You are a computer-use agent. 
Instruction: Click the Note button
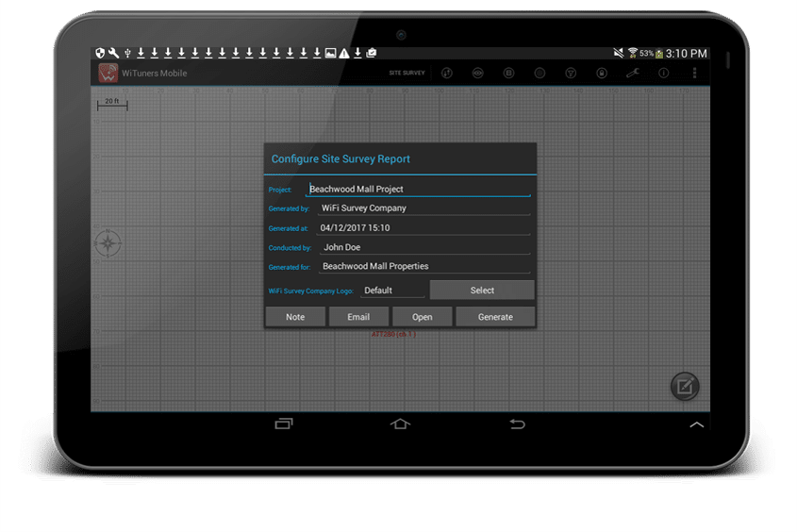tap(295, 317)
